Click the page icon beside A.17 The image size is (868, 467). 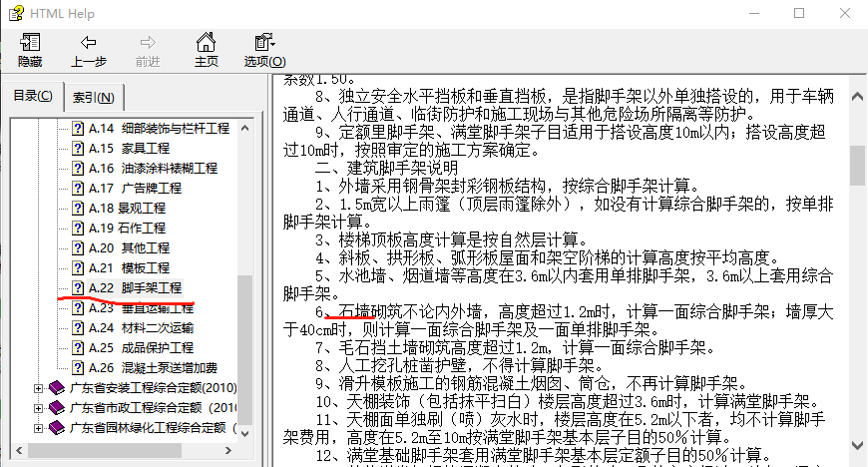(78, 189)
